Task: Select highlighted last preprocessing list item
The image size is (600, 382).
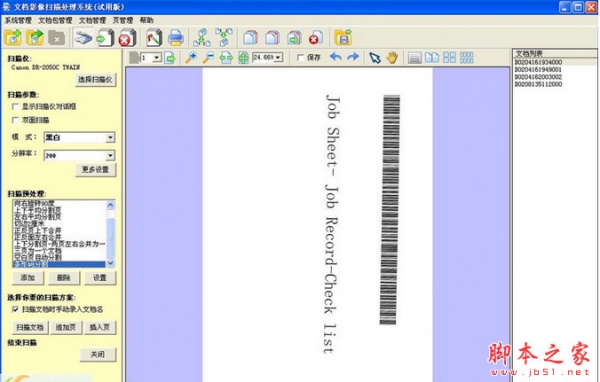Action: pyautogui.click(x=59, y=264)
